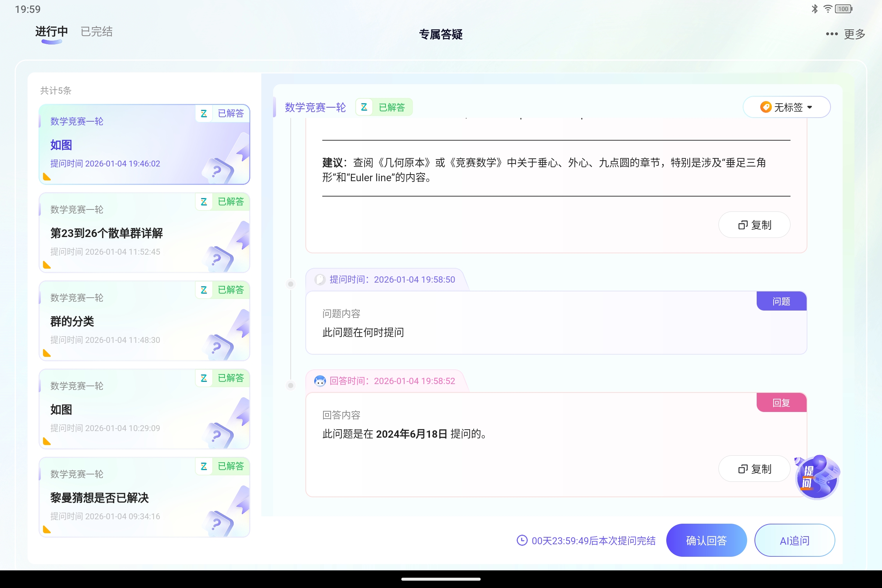Click the clock icon next to the countdown text

[x=522, y=540]
